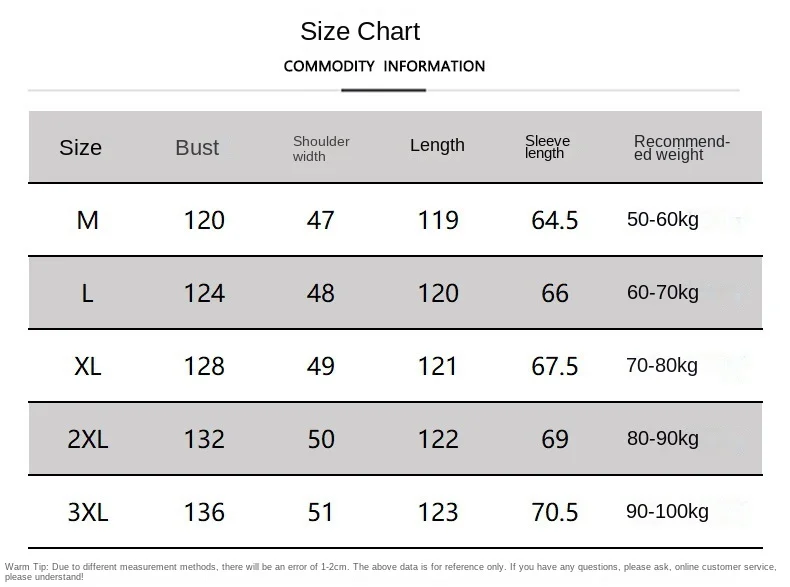
Task: Click the Bust column header
Action: click(197, 148)
